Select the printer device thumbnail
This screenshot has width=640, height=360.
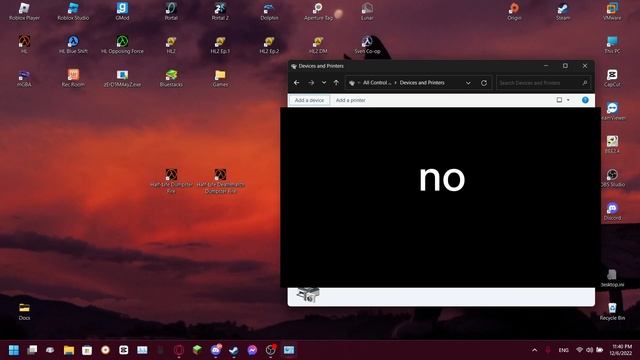pyautogui.click(x=308, y=295)
